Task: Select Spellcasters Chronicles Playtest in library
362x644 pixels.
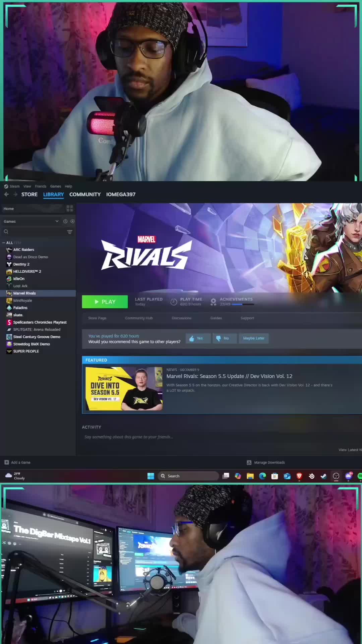Action: pos(40,322)
